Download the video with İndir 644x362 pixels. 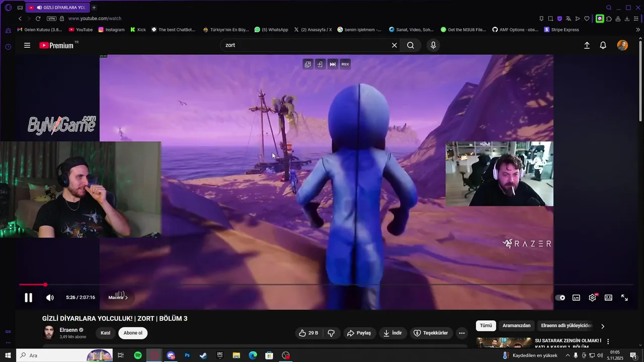(x=392, y=333)
